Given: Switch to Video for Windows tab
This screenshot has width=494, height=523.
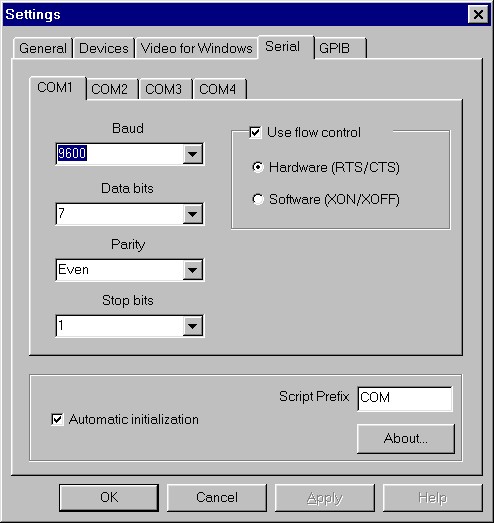Looking at the screenshot, I should click(x=196, y=48).
